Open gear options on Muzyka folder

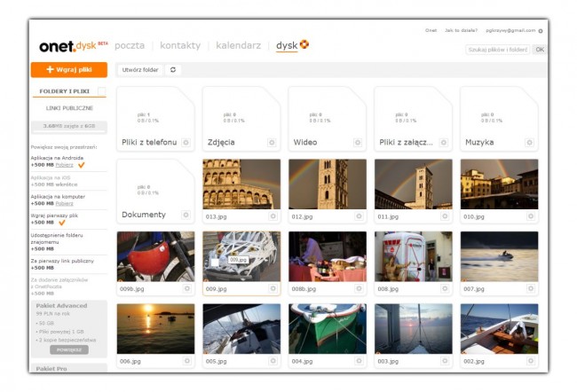[530, 142]
